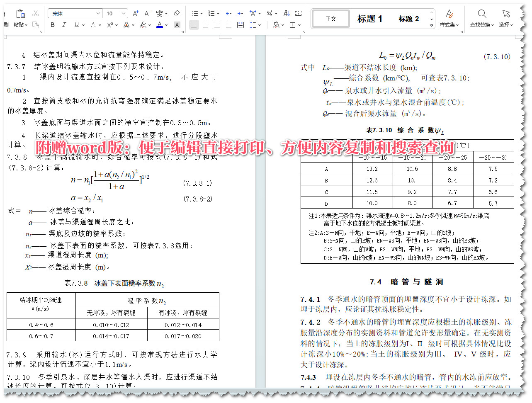Click the Increase Font Size A+ icon
This screenshot has height=403, width=532.
[x=135, y=13]
